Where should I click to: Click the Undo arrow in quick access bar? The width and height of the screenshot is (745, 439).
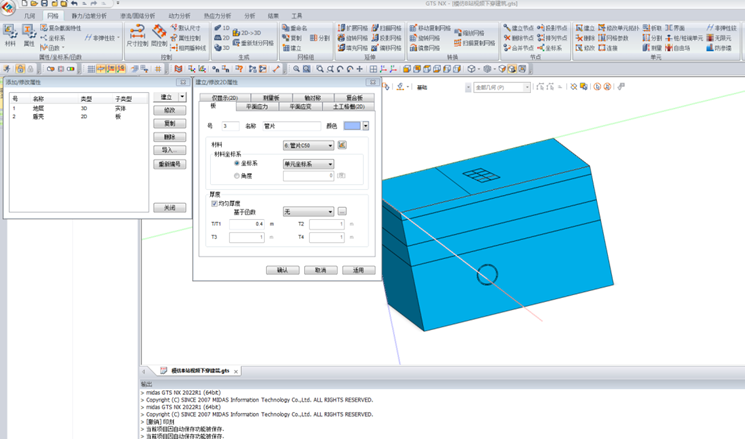[x=74, y=3]
